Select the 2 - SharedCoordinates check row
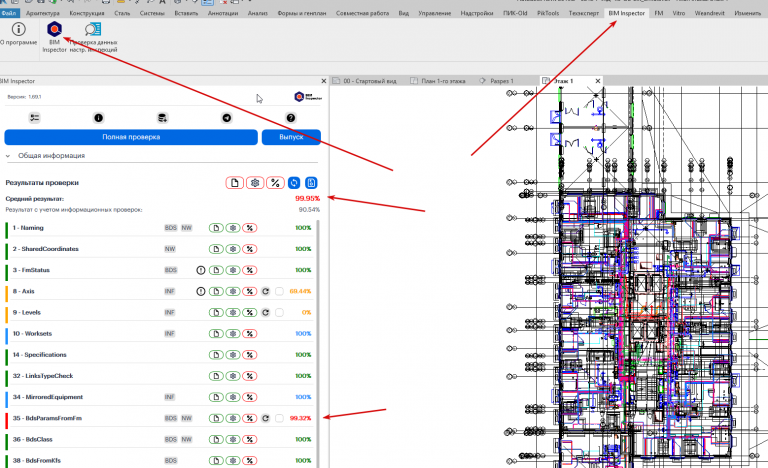 159,249
